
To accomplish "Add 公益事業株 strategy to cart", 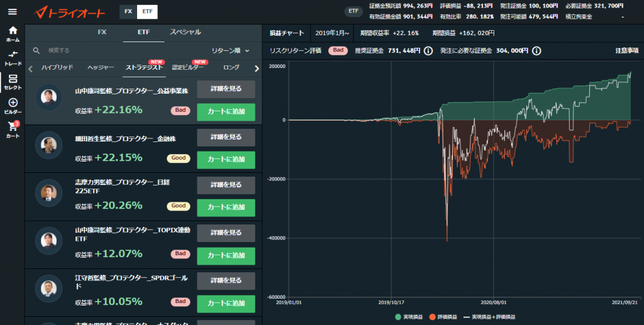I will click(226, 112).
